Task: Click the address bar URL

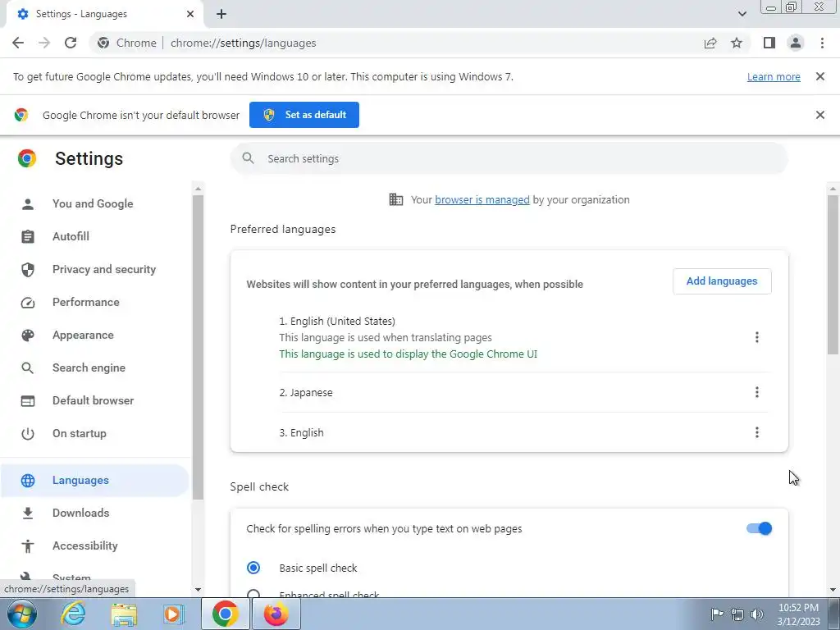Action: pos(243,43)
